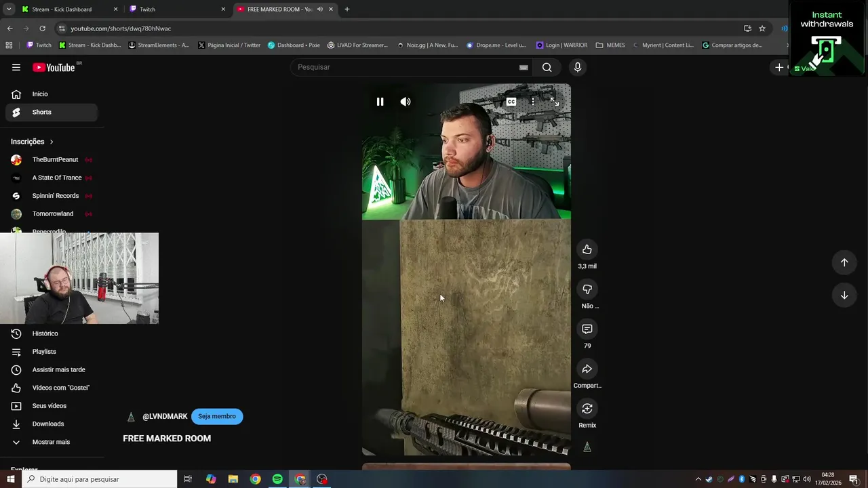Share the Short via Compartilhar arrow
Image resolution: width=868 pixels, height=488 pixels.
587,369
